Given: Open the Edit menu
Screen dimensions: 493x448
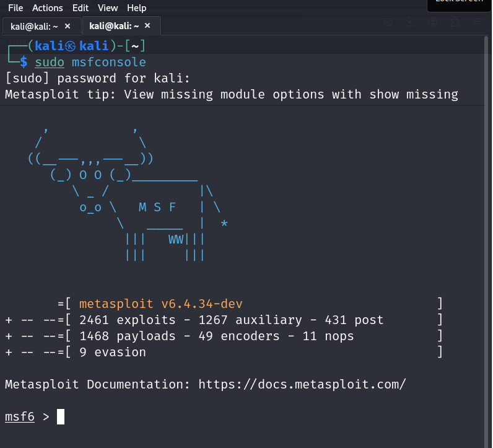Looking at the screenshot, I should click(x=81, y=8).
